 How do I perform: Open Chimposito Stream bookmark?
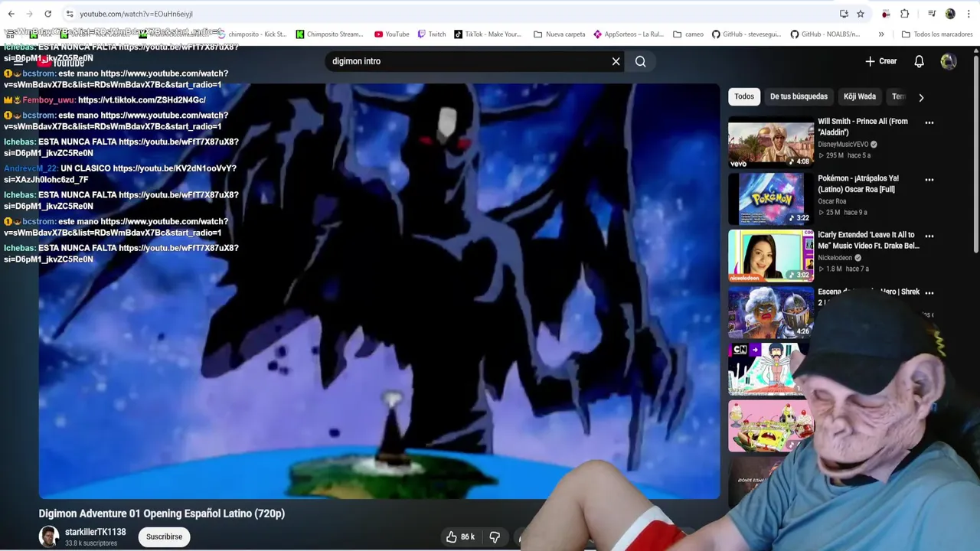(329, 34)
